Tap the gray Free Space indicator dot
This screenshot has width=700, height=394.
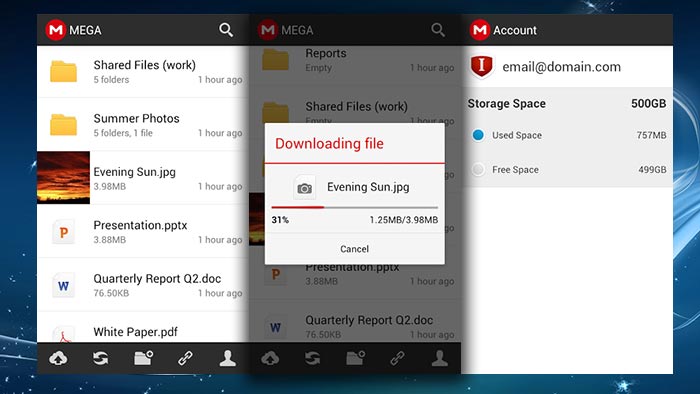point(478,170)
